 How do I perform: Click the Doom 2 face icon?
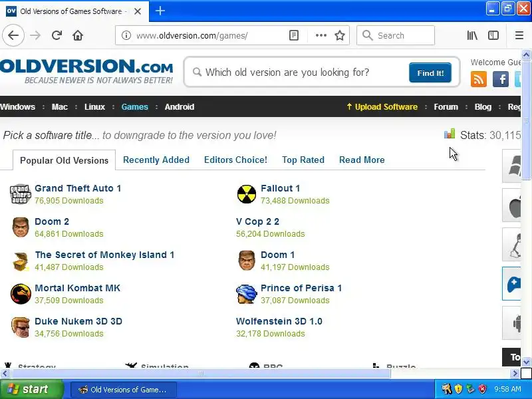point(21,227)
